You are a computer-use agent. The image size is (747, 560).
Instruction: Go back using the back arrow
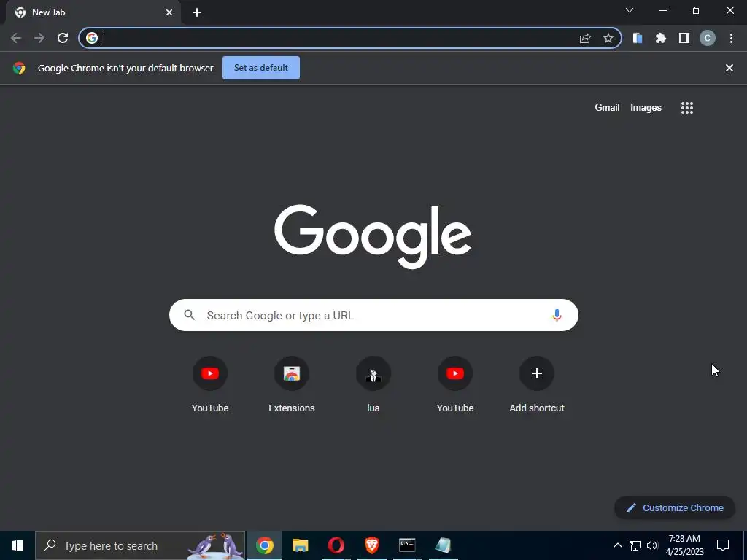click(x=16, y=38)
